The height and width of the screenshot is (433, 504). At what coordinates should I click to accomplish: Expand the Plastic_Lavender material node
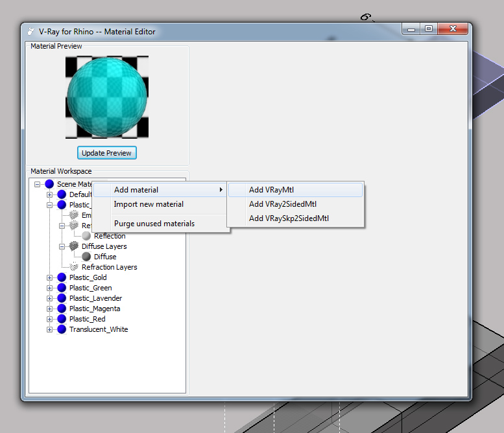(49, 298)
